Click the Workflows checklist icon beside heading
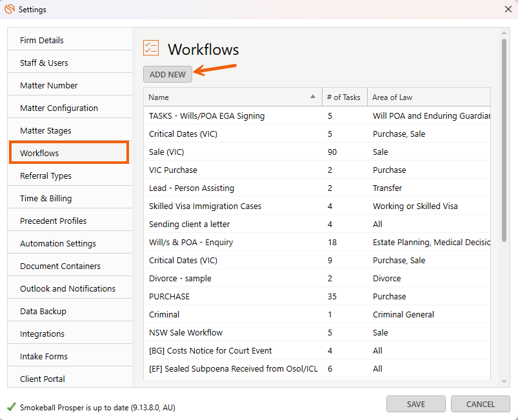The width and height of the screenshot is (518, 420). 151,48
